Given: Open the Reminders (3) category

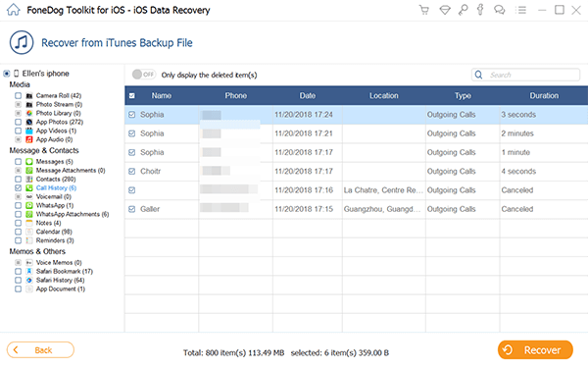Looking at the screenshot, I should pos(55,240).
